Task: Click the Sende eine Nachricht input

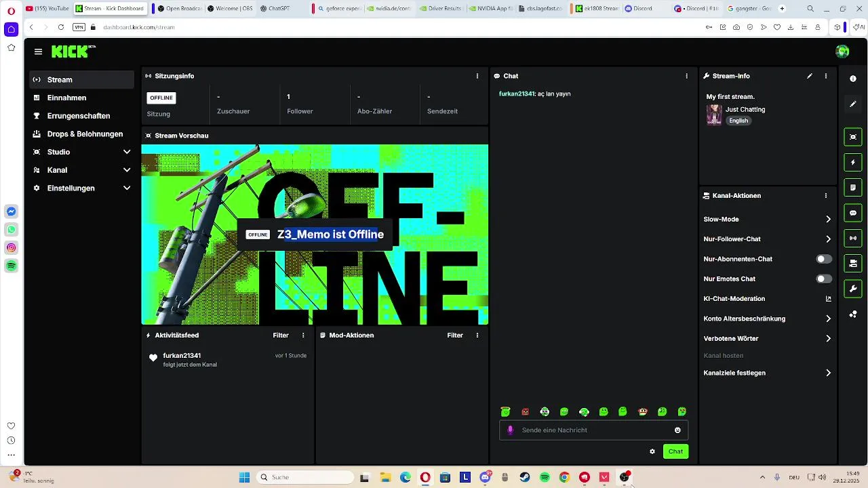Action: coord(593,430)
